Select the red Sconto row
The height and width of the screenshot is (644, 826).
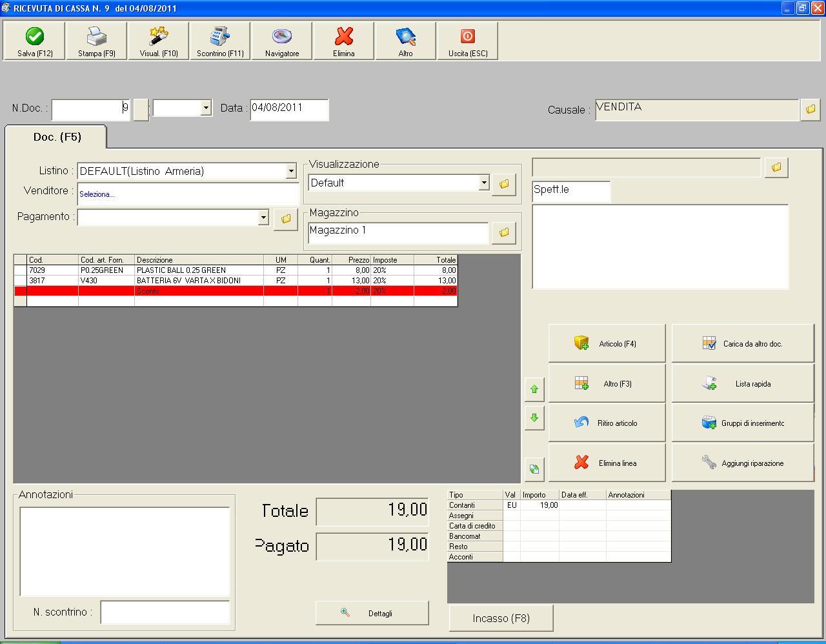236,291
